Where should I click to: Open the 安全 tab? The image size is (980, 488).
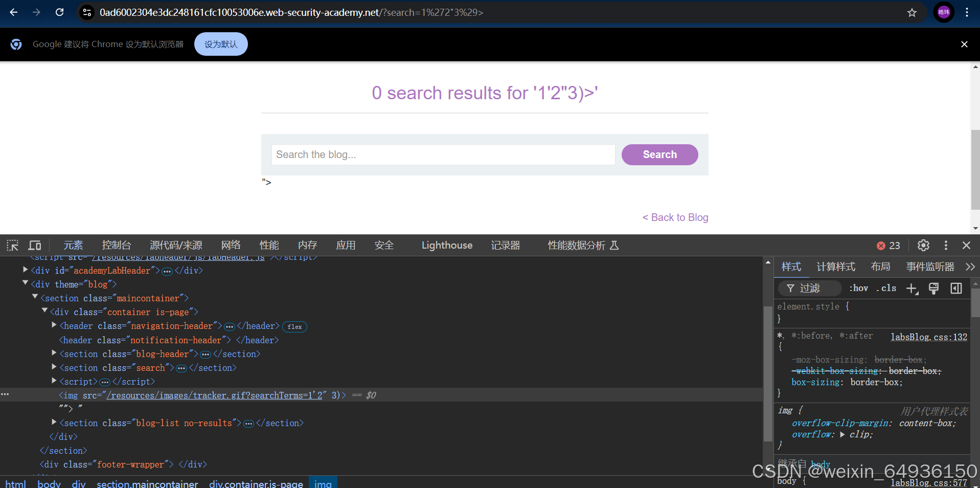[384, 246]
